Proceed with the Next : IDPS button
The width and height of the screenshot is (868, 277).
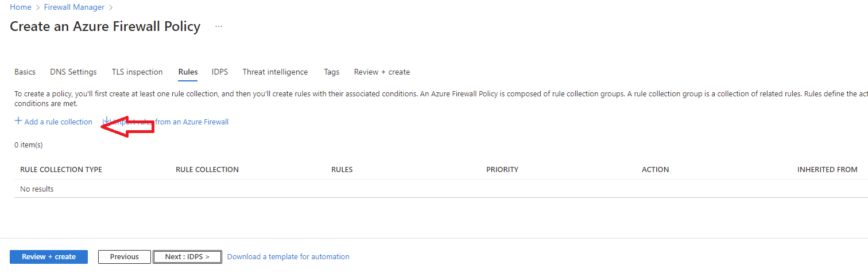187,256
